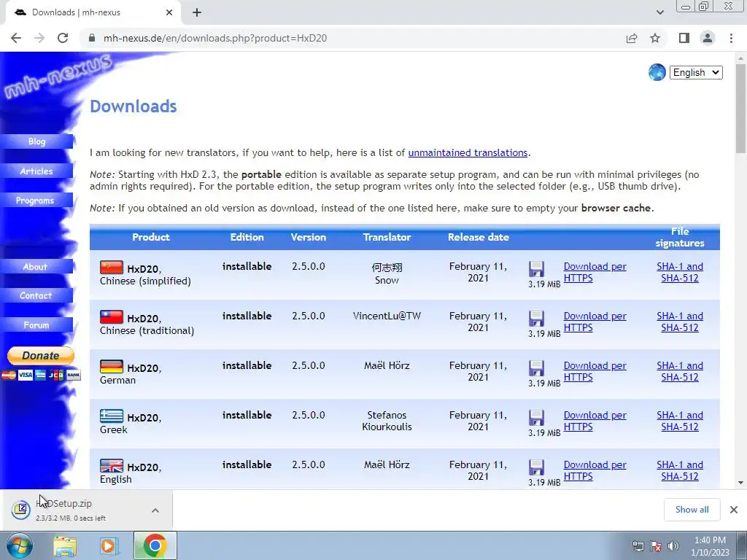The image size is (747, 560).
Task: Download per HTTPS for Chinese (simplified)
Action: coord(595,273)
